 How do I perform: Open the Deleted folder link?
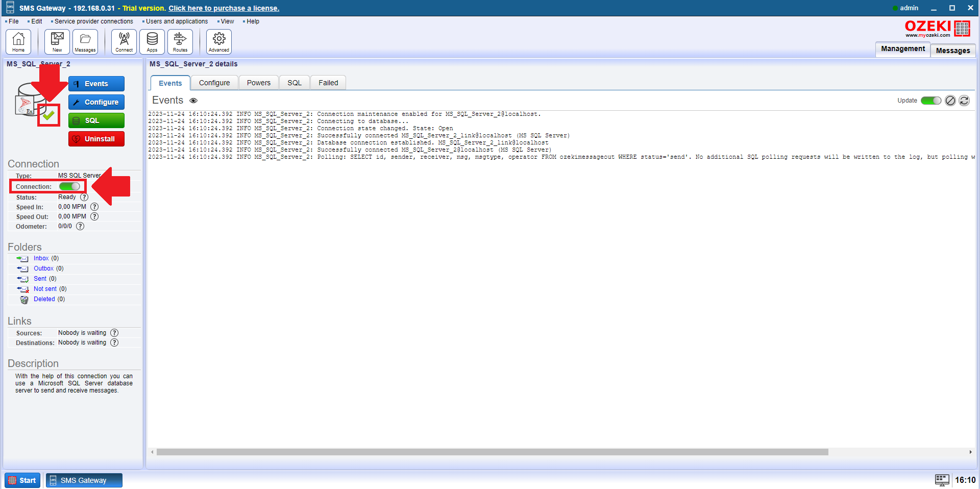pyautogui.click(x=44, y=299)
